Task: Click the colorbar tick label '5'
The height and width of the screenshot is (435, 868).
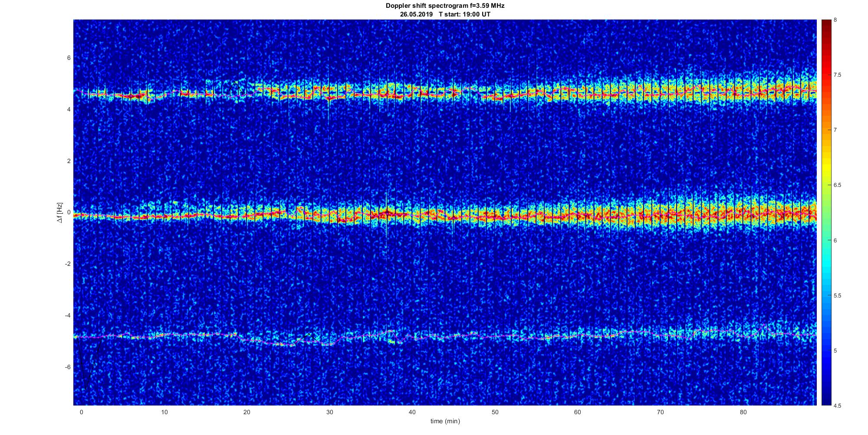Action: [x=835, y=351]
